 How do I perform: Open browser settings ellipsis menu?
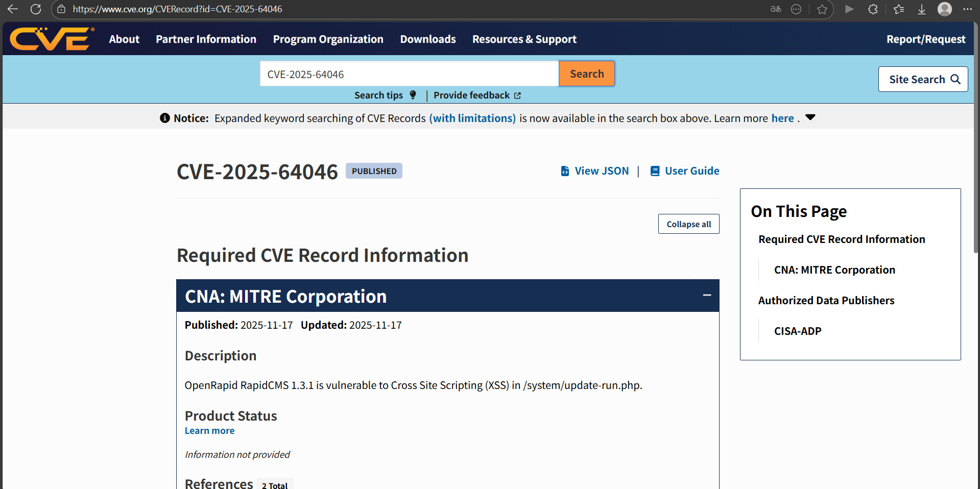pos(967,9)
